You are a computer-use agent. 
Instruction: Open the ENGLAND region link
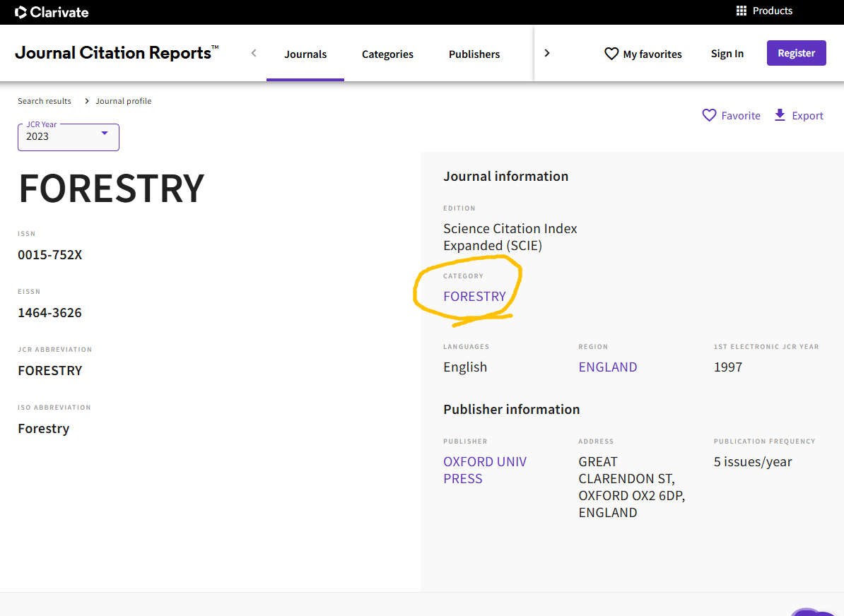click(x=608, y=367)
